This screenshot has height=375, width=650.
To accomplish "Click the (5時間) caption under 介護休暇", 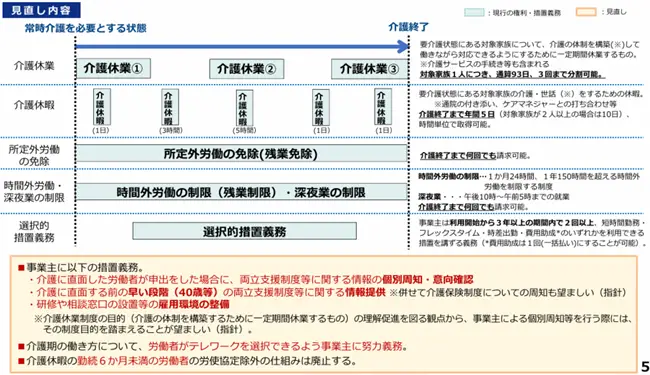I will 244,130.
